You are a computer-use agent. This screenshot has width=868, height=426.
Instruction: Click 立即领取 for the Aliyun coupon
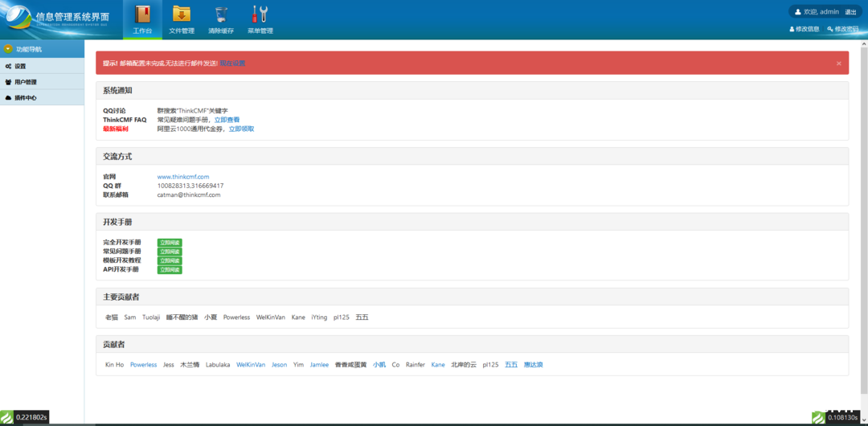(241, 129)
